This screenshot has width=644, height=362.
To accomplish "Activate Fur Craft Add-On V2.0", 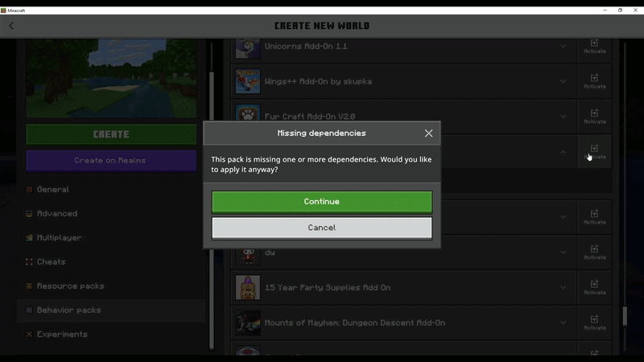I will 594,117.
